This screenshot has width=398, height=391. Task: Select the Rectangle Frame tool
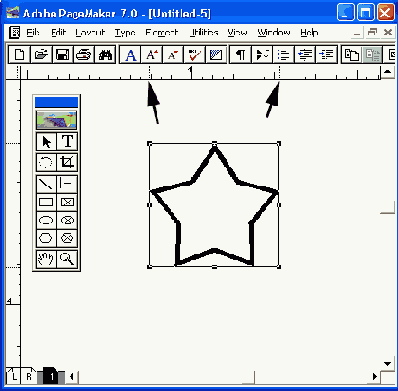[67, 202]
